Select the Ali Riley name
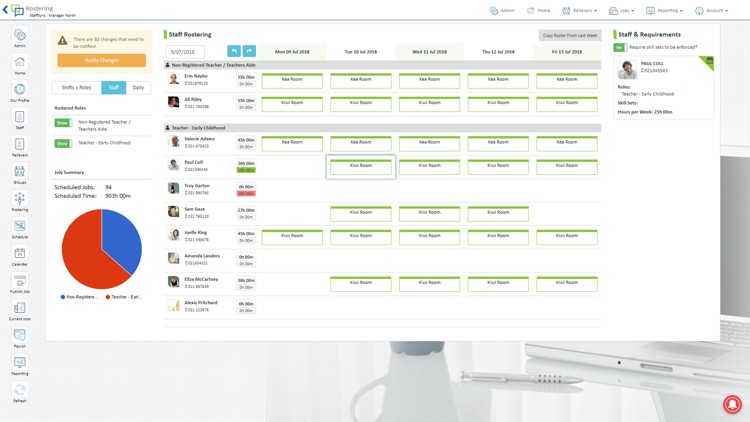Image resolution: width=750 pixels, height=422 pixels. [193, 100]
